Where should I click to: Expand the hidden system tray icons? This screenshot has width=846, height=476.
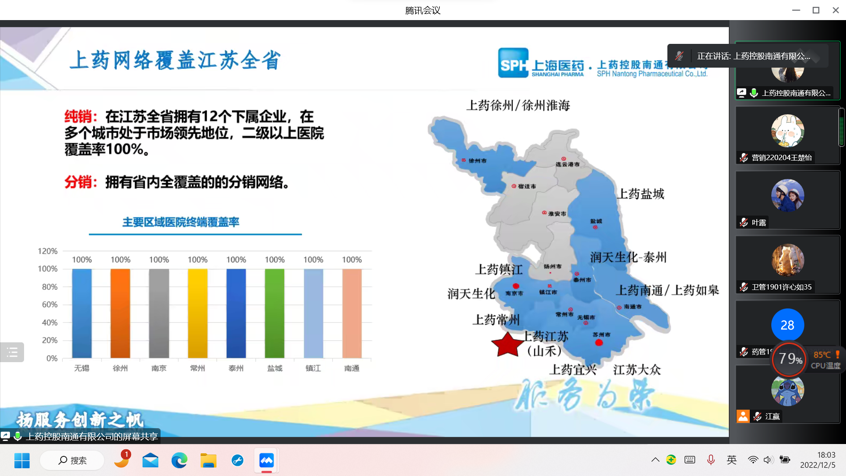click(x=655, y=460)
